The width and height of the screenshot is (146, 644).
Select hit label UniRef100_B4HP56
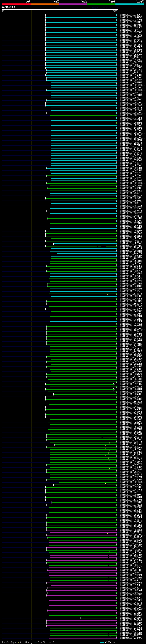click(x=131, y=339)
